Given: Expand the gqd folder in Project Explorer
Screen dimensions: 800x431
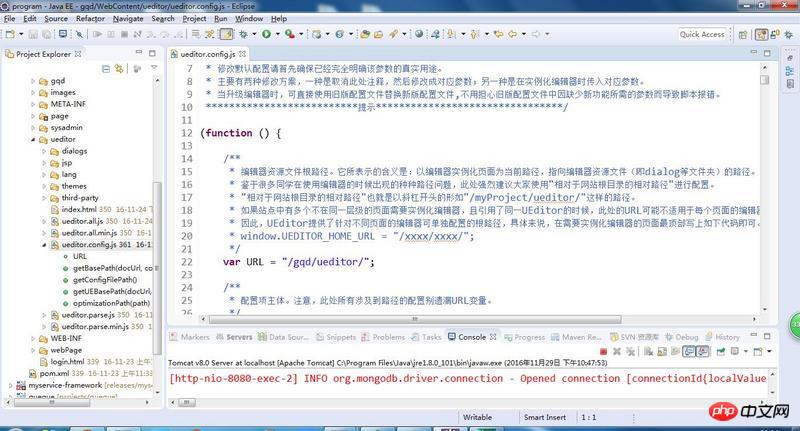Looking at the screenshot, I should click(33, 81).
